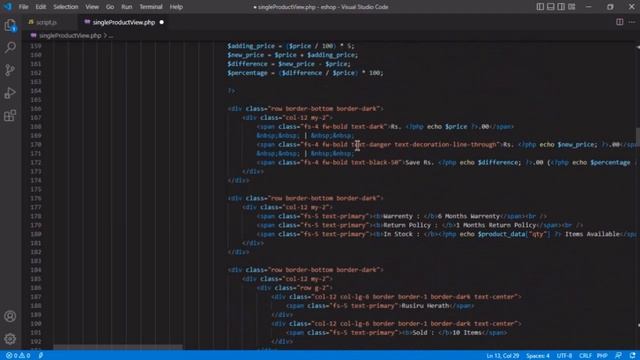Click the vertical scrollbar thumb in editor
This screenshot has width=640, height=360.
tap(637, 136)
